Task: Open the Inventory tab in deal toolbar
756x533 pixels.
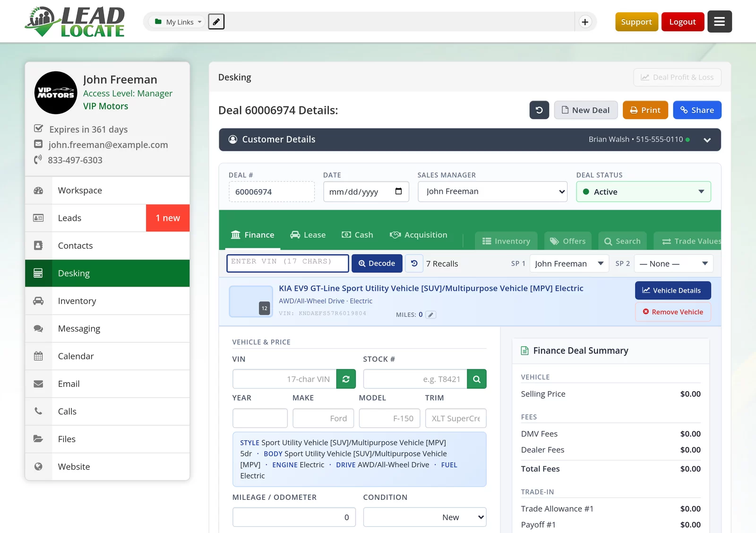Action: click(506, 241)
